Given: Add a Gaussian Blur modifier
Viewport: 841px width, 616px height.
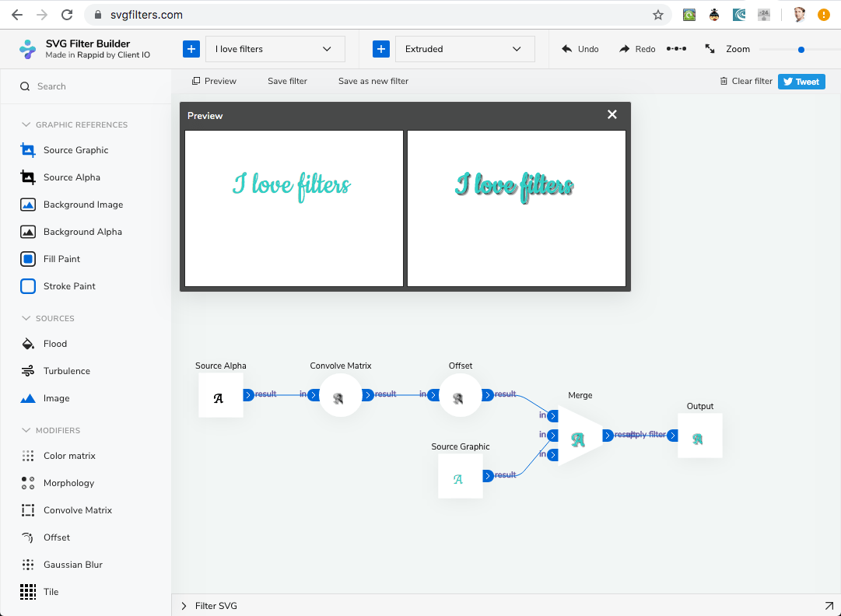Looking at the screenshot, I should 74,564.
